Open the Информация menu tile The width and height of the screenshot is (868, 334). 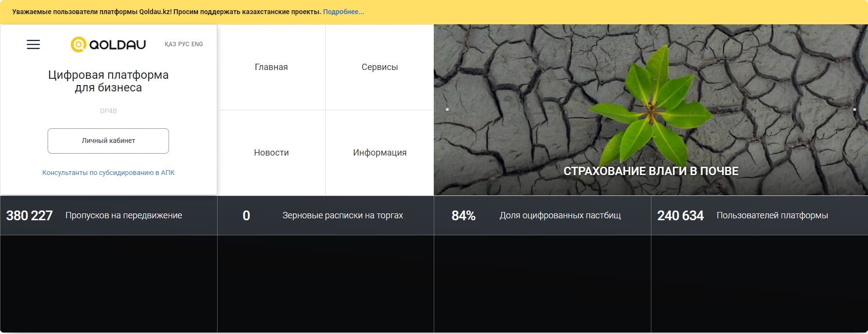click(379, 153)
